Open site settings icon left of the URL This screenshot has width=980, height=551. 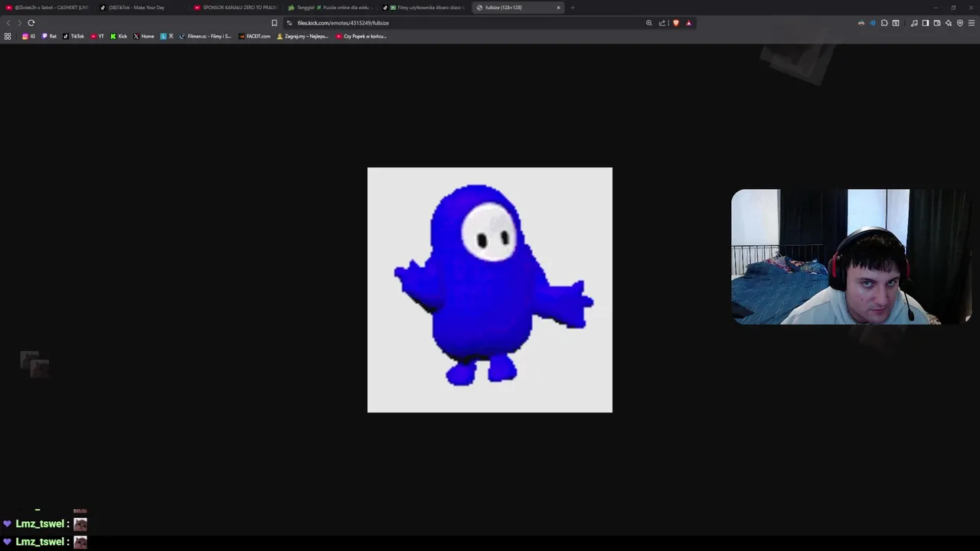(289, 23)
